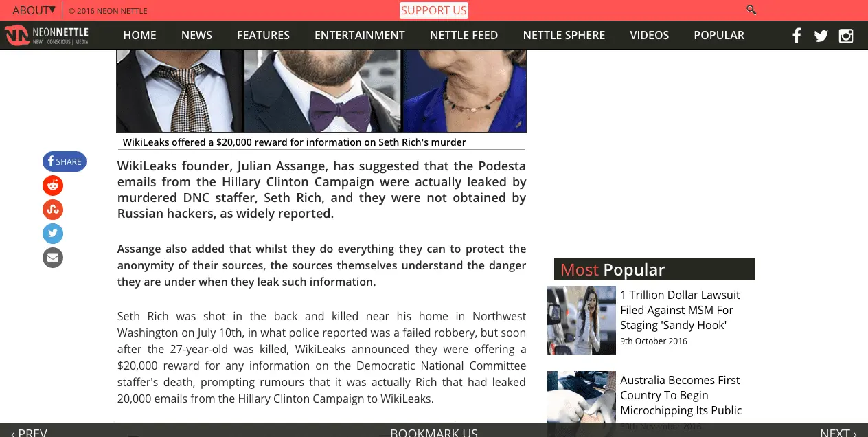Open Australia microchipping article link
Image resolution: width=868 pixels, height=437 pixels.
click(681, 395)
